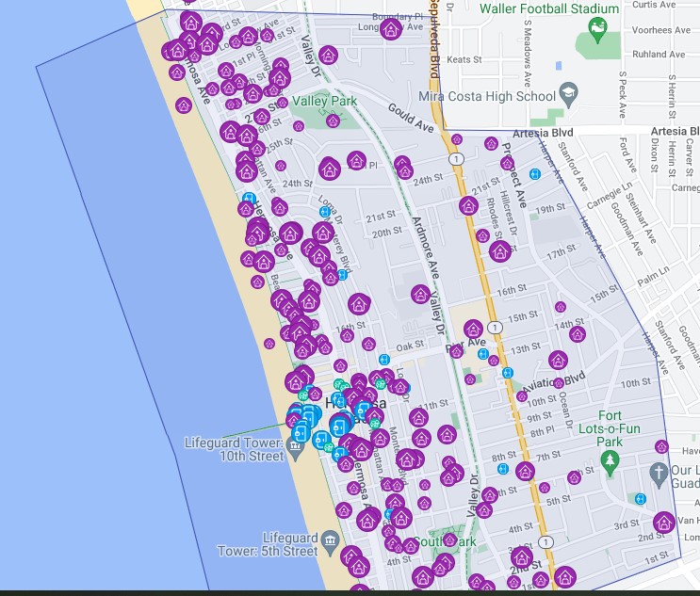The image size is (700, 596).
Task: Select the Ocean Dr street label
Action: (564, 411)
